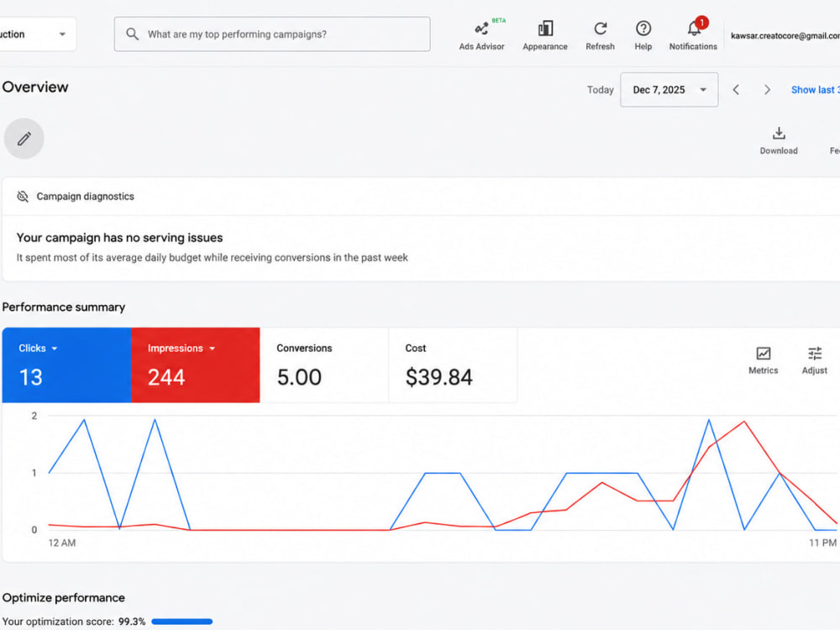Focus the campaign search field
This screenshot has height=630, width=840.
point(272,34)
